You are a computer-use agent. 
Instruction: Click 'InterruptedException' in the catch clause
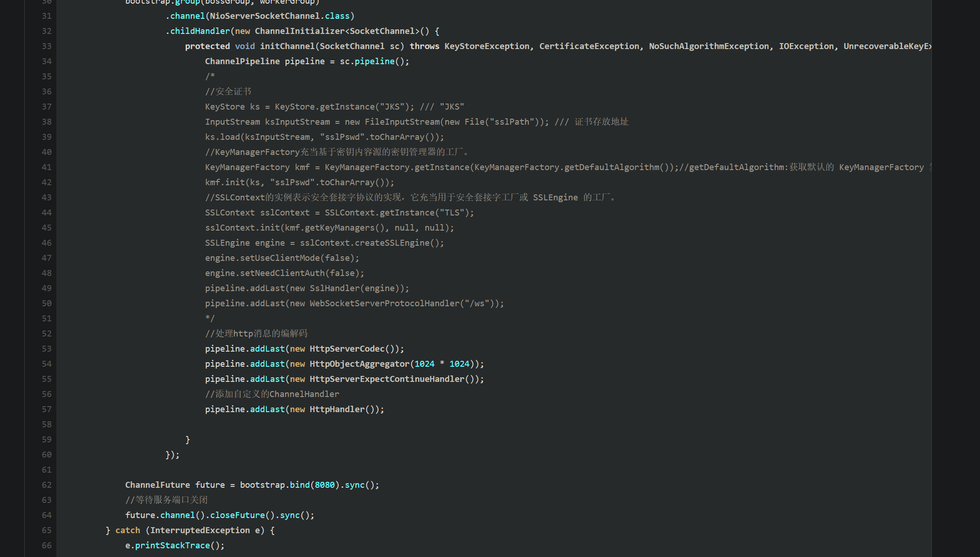coord(200,530)
